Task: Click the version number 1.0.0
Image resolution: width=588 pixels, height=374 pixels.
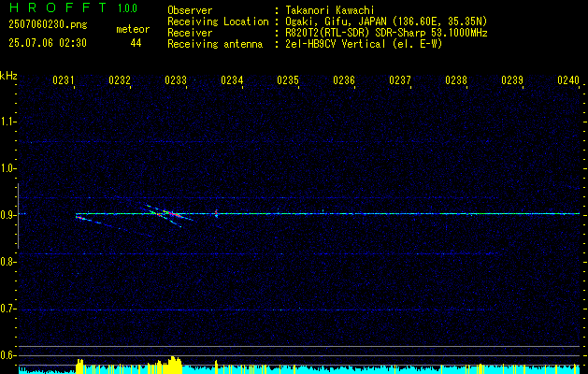Action: tap(127, 8)
